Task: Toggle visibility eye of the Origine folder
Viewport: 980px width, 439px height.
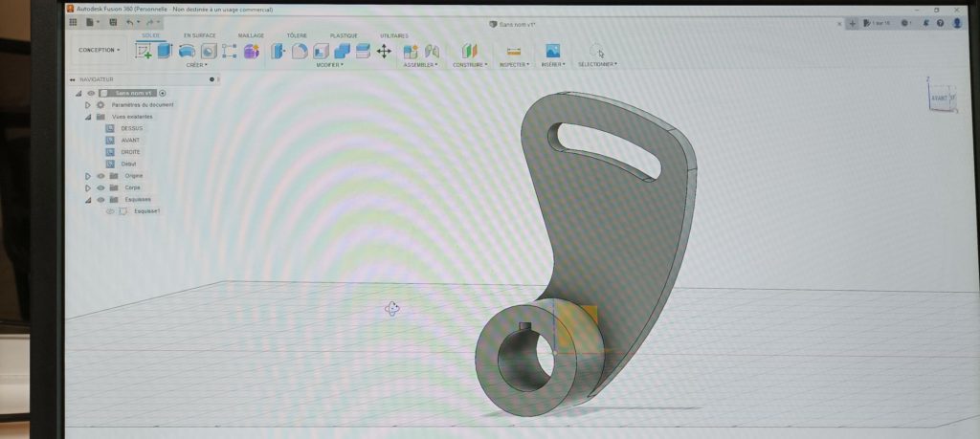Action: click(x=100, y=176)
